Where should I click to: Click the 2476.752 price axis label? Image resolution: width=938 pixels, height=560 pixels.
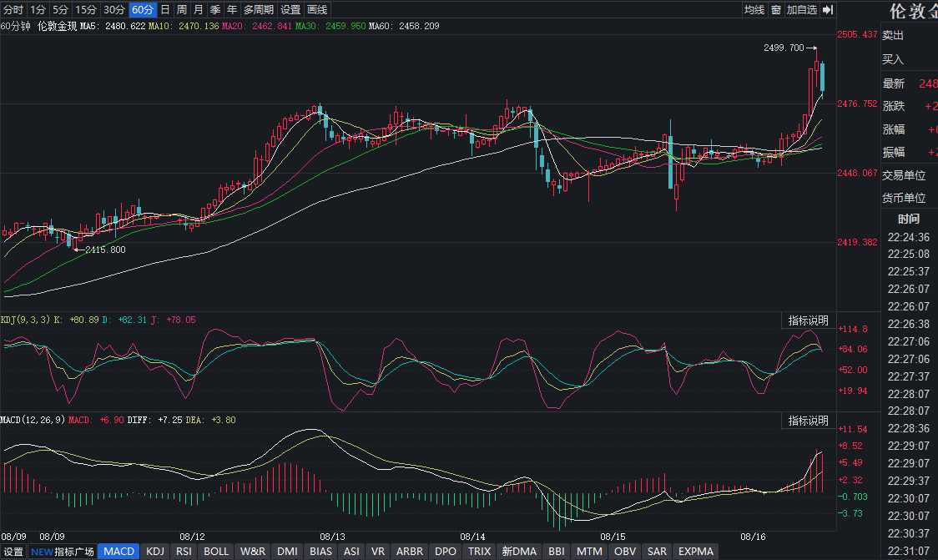(857, 104)
